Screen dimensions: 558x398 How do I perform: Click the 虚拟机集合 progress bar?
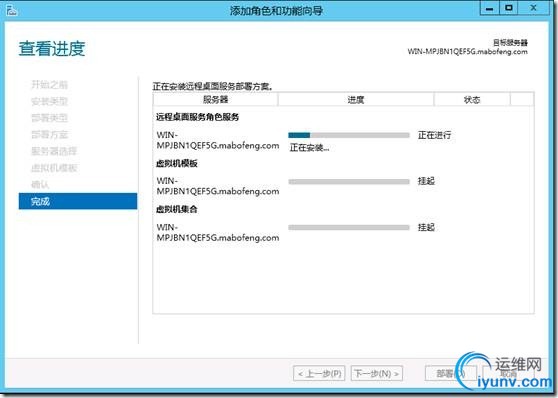[349, 227]
